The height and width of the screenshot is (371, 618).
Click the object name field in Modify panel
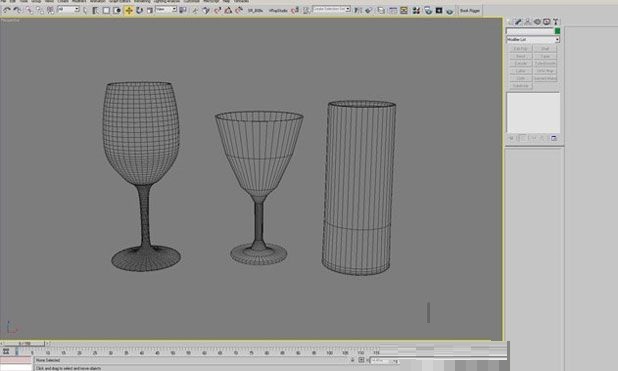530,31
